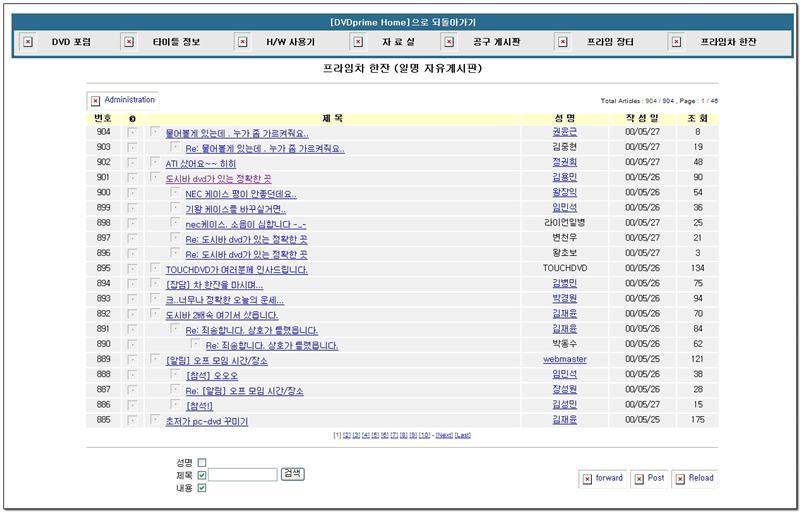Image resolution: width=800 pixels, height=512 pixels.
Task: Click the [Next] pagination link
Action: [444, 435]
